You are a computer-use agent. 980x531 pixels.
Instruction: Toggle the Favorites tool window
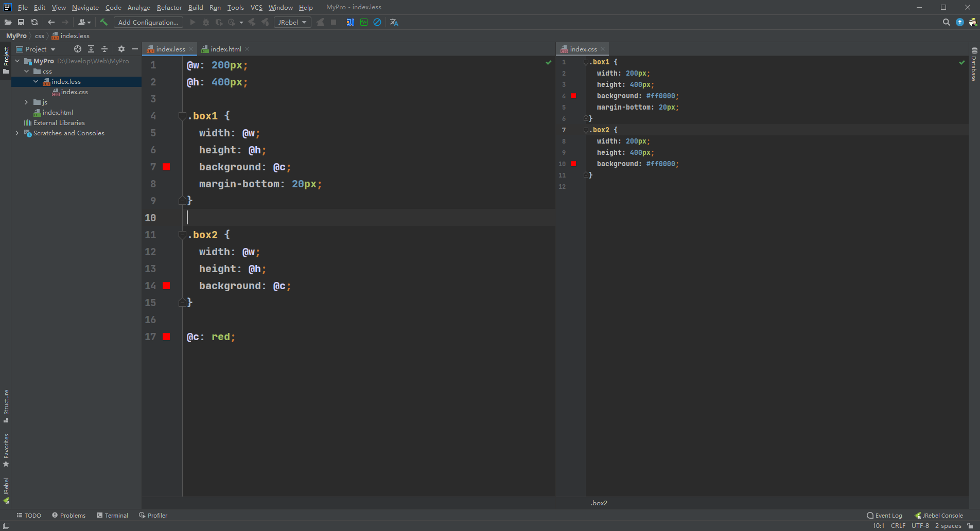point(6,450)
